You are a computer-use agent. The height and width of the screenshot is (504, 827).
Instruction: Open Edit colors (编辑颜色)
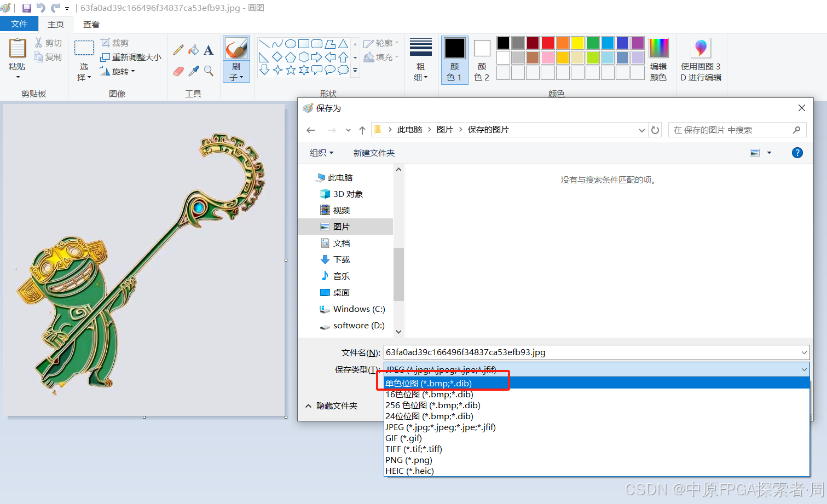coord(658,59)
